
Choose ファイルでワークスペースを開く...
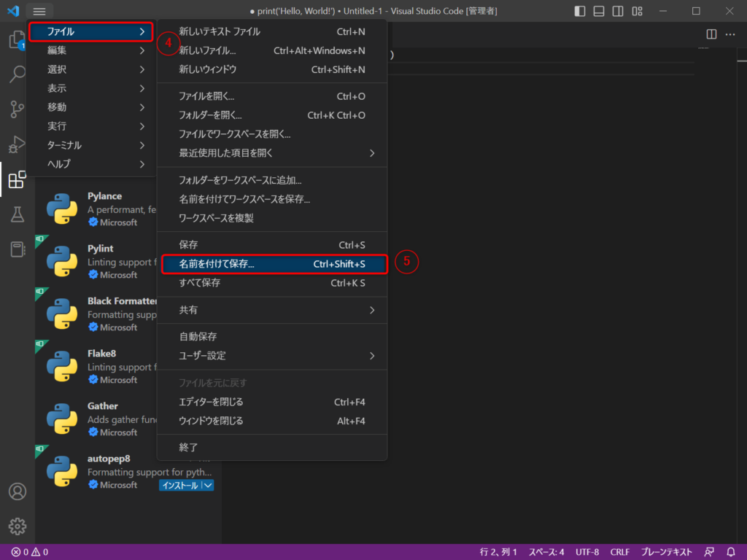pyautogui.click(x=272, y=134)
